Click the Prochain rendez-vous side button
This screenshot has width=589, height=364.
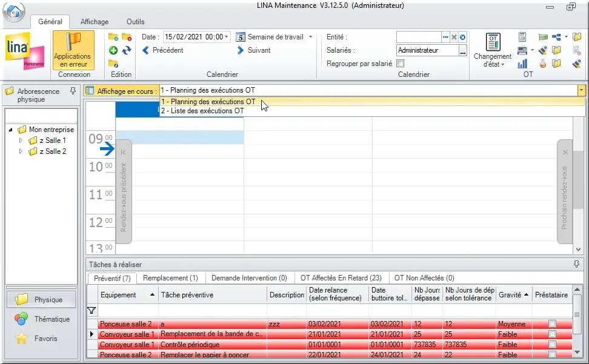pyautogui.click(x=565, y=192)
